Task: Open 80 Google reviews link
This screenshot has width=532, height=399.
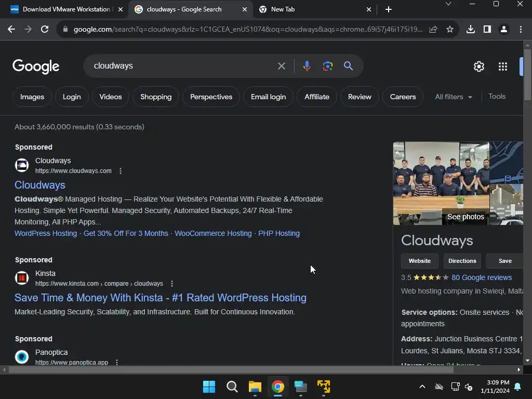Action: (x=482, y=277)
